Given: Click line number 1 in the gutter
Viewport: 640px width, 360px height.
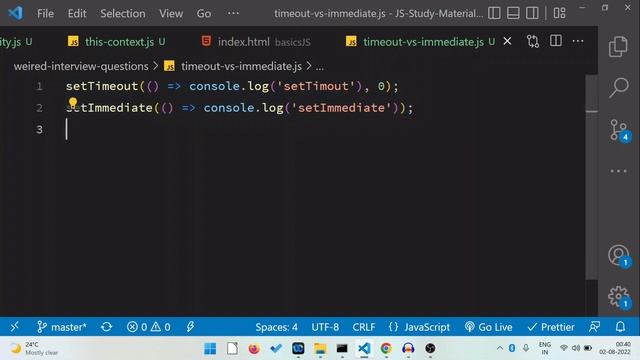Looking at the screenshot, I should click(x=39, y=86).
